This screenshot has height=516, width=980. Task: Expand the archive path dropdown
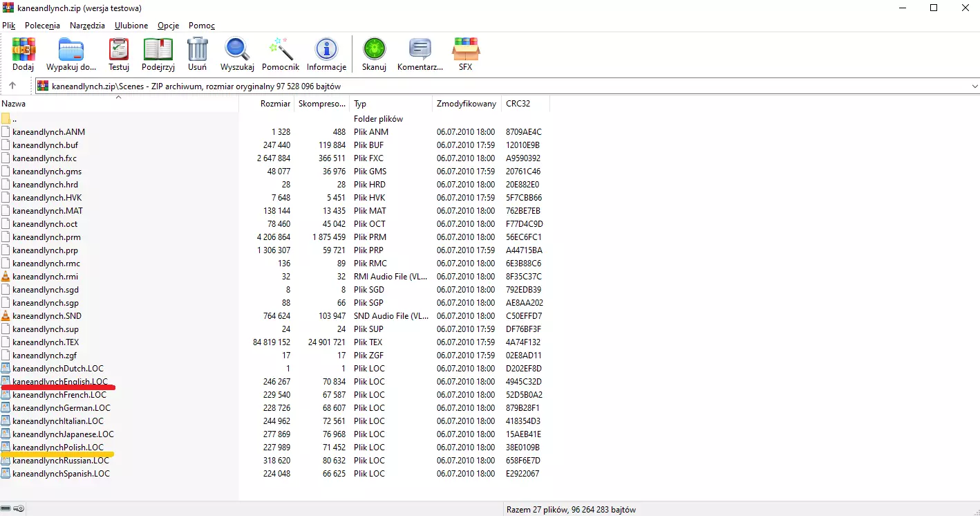click(x=974, y=86)
